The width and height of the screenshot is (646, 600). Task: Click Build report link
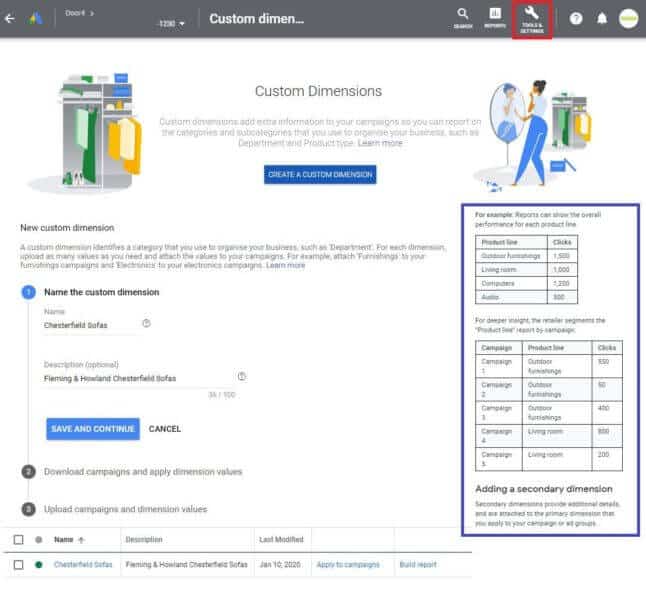pyautogui.click(x=418, y=565)
